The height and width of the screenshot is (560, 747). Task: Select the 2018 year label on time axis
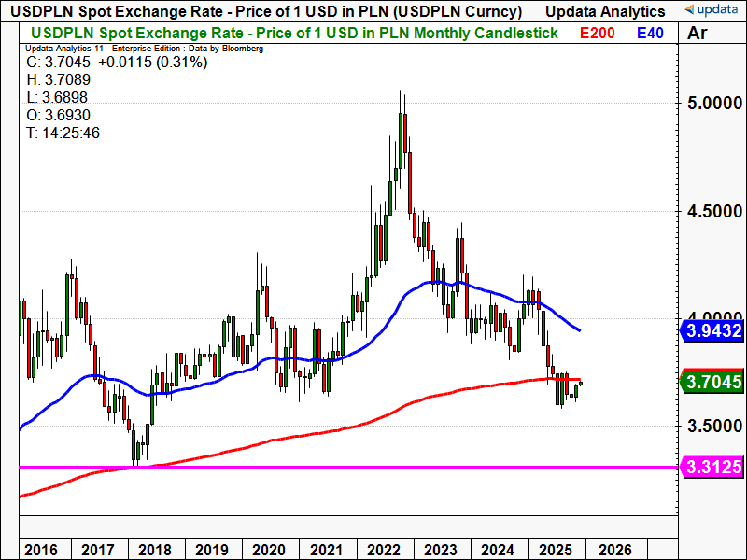point(157,550)
